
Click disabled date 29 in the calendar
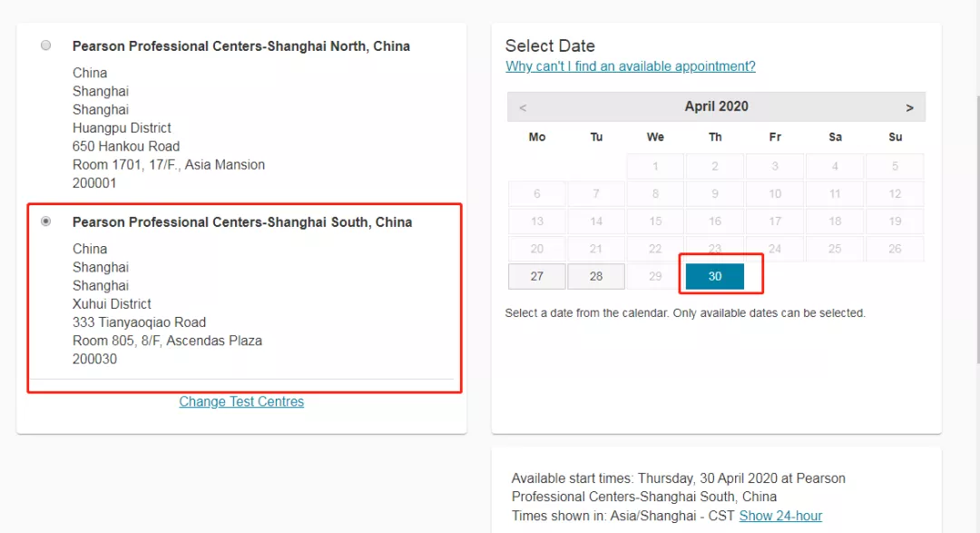655,276
